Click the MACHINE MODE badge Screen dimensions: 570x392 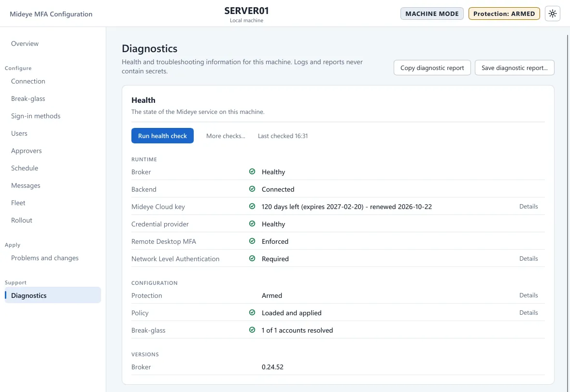point(432,14)
